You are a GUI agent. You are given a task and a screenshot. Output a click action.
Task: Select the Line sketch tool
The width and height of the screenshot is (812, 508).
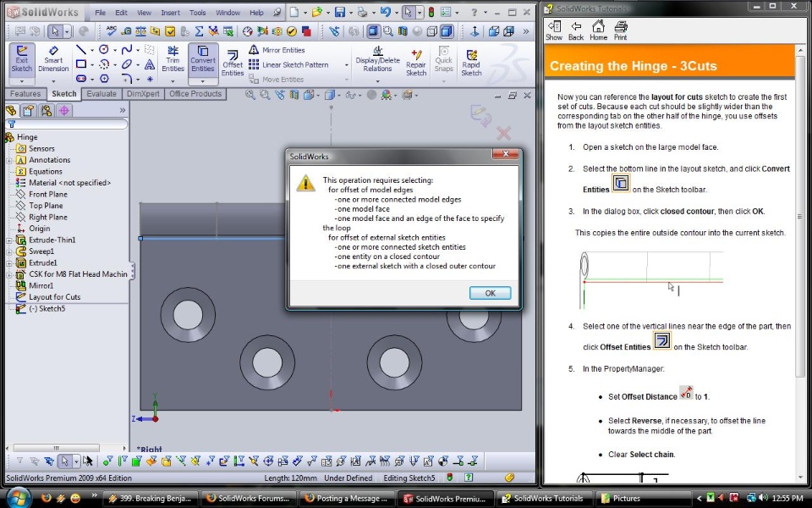[81, 50]
